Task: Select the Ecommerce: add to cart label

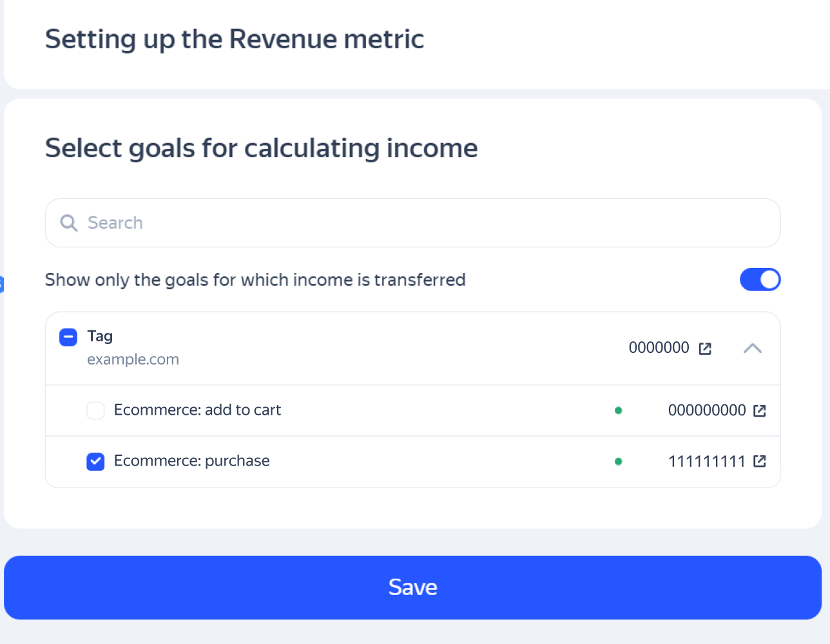Action: [197, 410]
